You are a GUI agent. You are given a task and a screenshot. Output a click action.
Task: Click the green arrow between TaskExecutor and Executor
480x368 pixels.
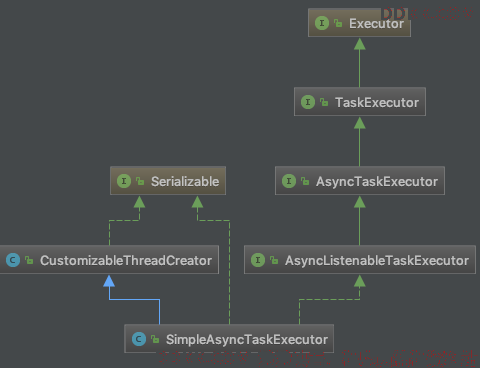coord(359,62)
